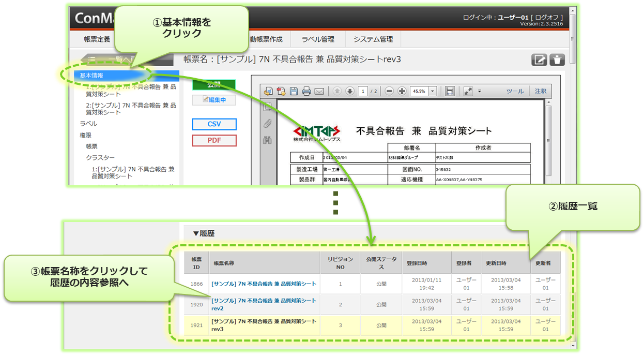
Task: Click the red PDF export button
Action: 214,140
